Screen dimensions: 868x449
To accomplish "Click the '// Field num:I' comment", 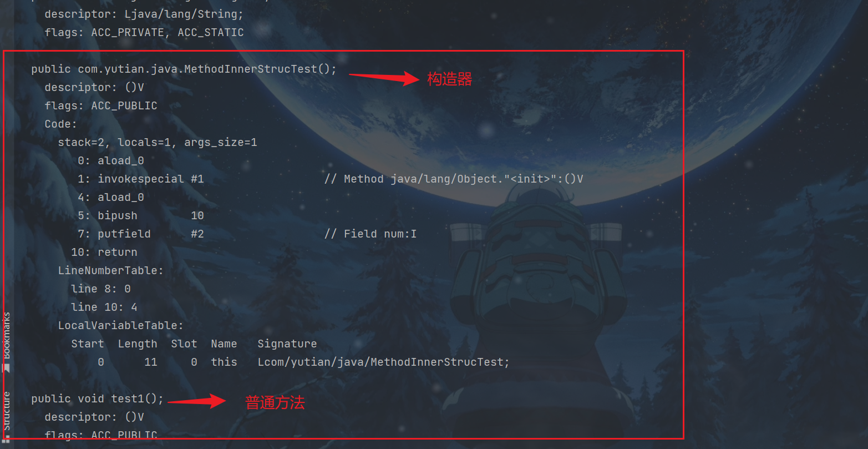I will coord(370,234).
